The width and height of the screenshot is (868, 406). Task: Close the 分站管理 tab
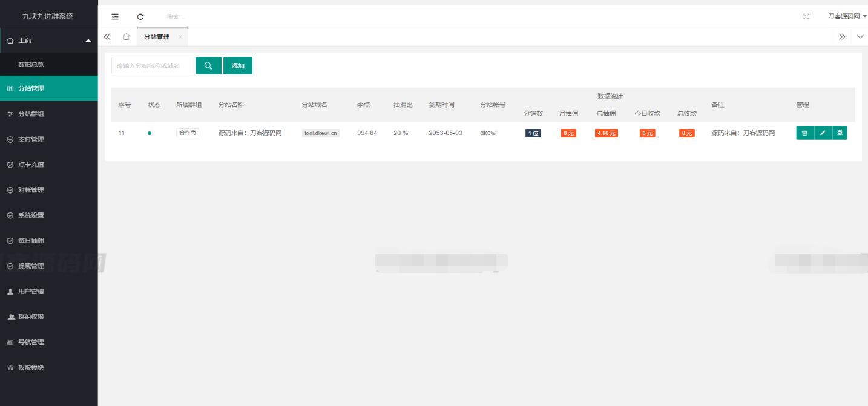(180, 37)
